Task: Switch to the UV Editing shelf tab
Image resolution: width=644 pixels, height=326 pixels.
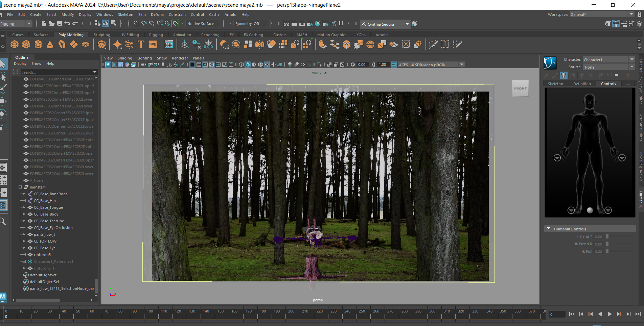Action: coord(130,35)
